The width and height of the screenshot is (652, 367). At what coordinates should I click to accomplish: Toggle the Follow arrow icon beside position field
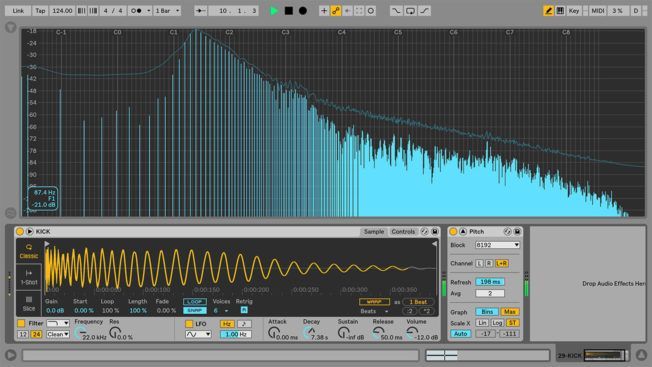[200, 11]
